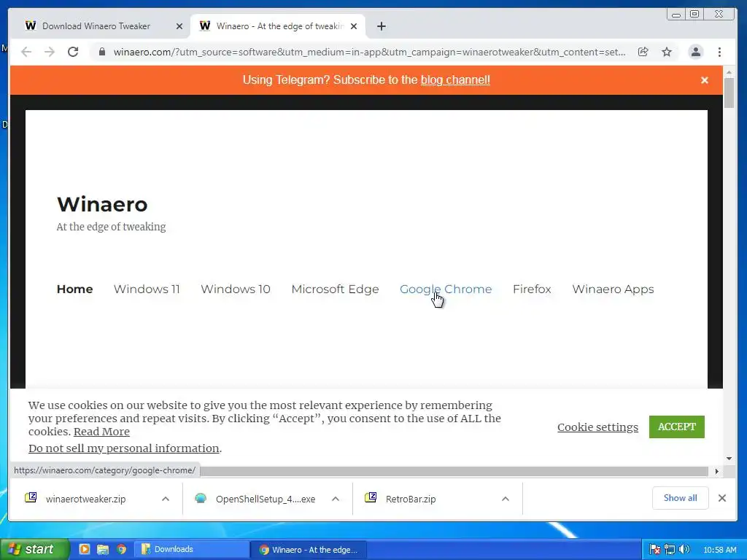
Task: Expand options for winaerotweaker.zip download
Action: point(166,499)
